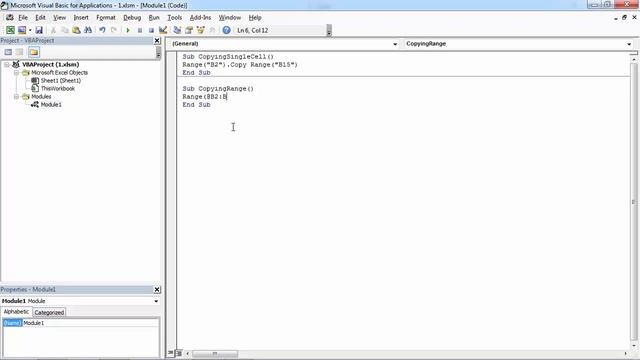Open the Module1 Module object dropdown

(x=156, y=301)
